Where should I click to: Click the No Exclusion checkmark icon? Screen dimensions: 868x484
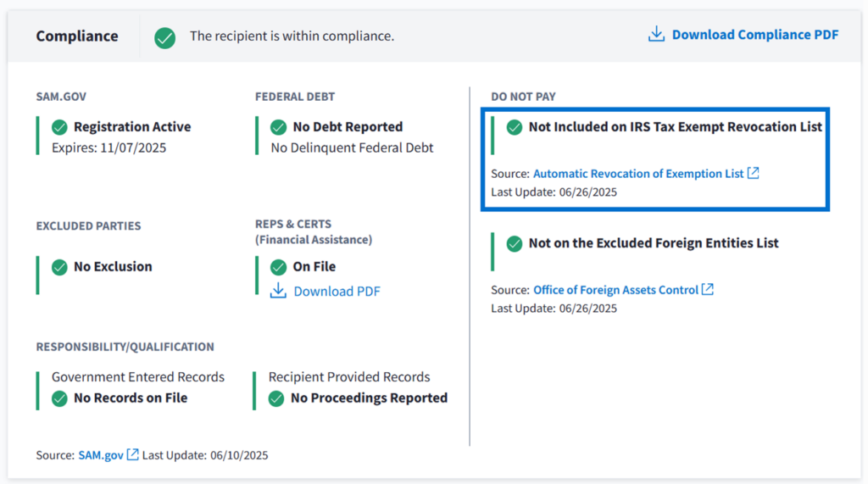[59, 267]
